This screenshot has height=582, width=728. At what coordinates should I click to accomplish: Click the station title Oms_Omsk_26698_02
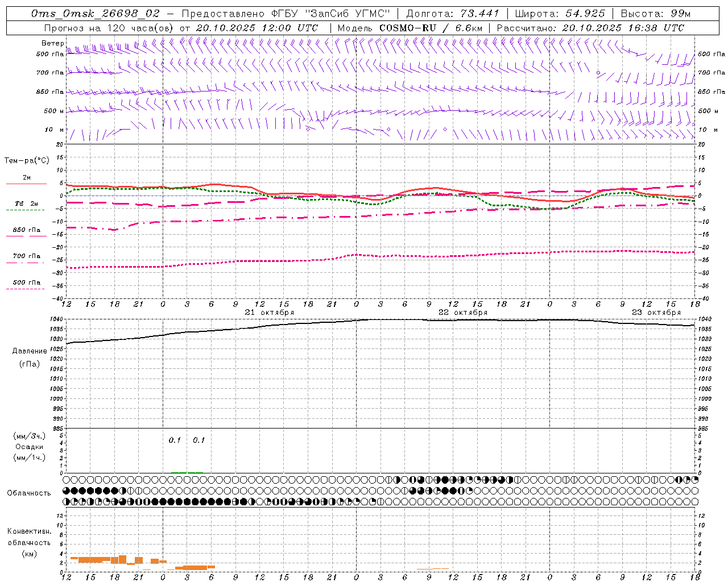coord(96,14)
